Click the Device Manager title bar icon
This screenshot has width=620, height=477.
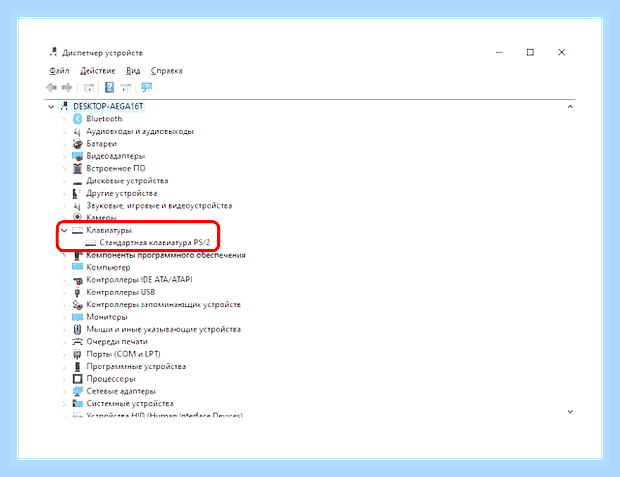(x=53, y=52)
